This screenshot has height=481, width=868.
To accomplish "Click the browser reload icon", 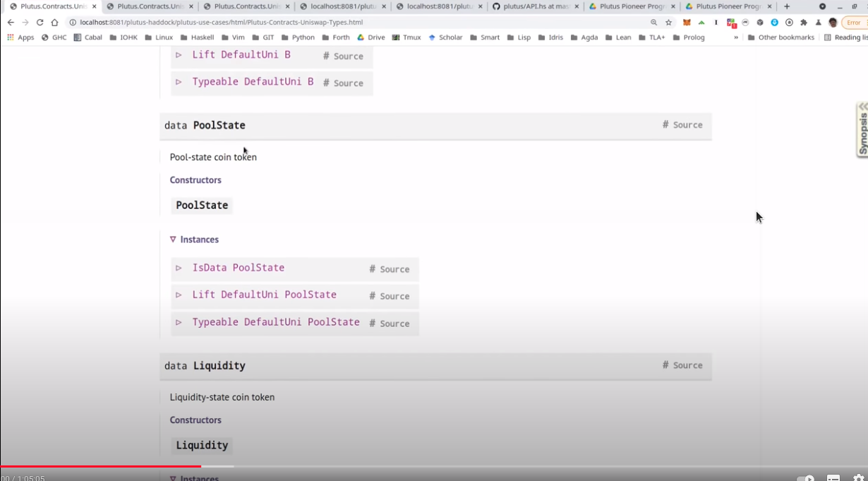I will point(40,23).
